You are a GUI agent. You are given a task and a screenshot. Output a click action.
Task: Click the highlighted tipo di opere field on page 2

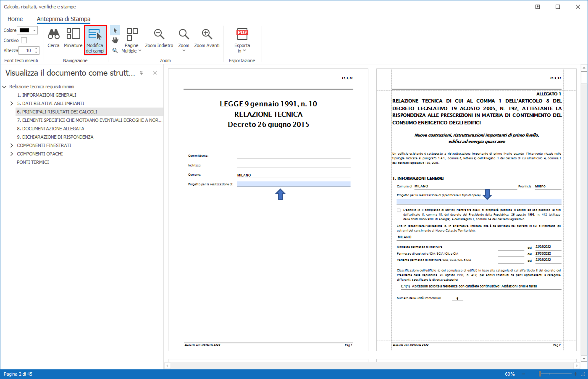point(479,202)
